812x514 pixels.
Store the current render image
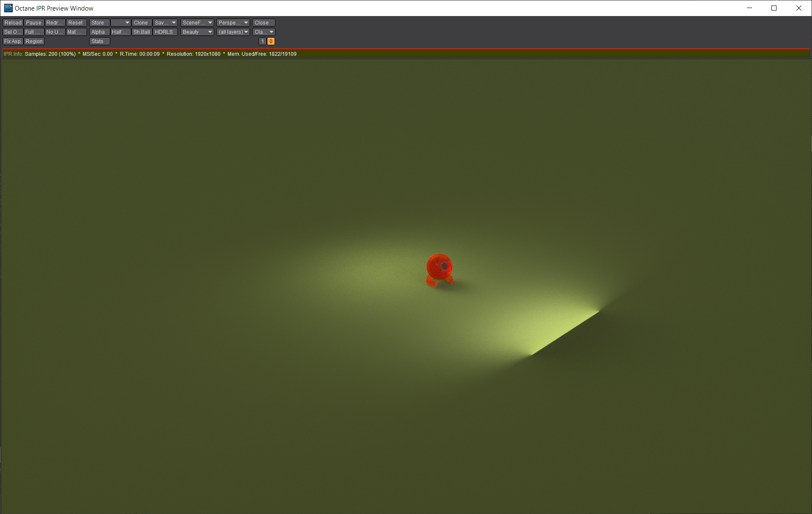pyautogui.click(x=99, y=23)
